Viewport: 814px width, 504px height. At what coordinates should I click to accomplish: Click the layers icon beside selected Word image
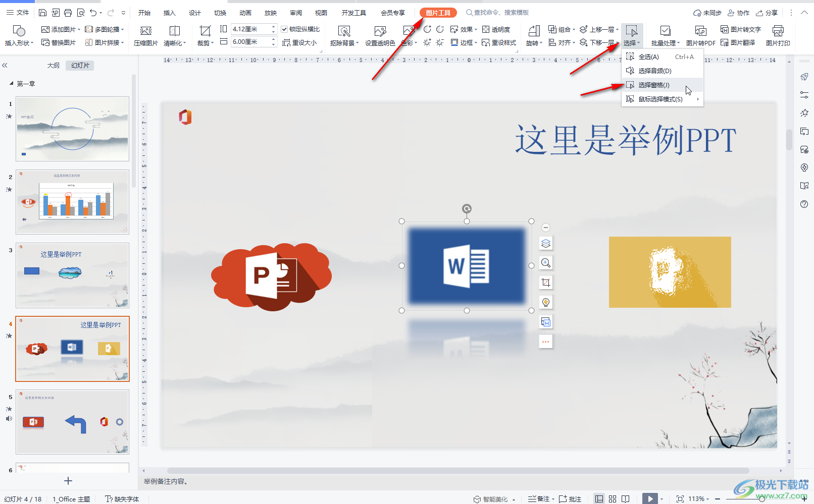click(546, 243)
